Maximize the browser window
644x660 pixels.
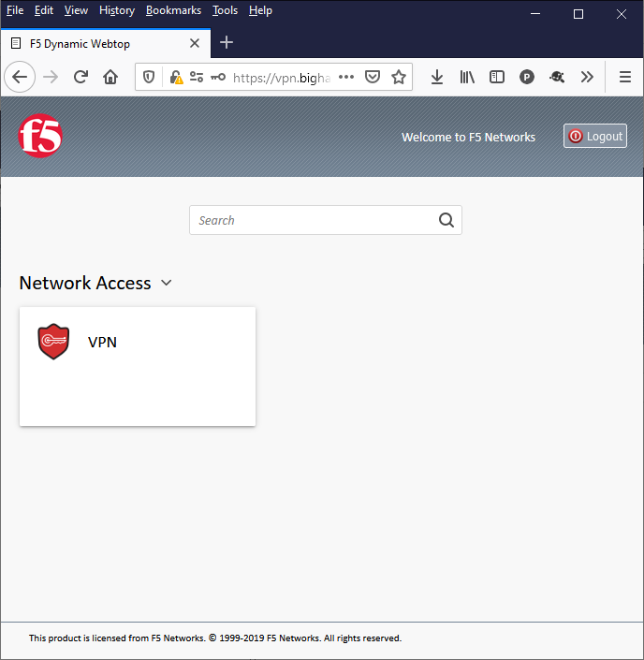(578, 14)
